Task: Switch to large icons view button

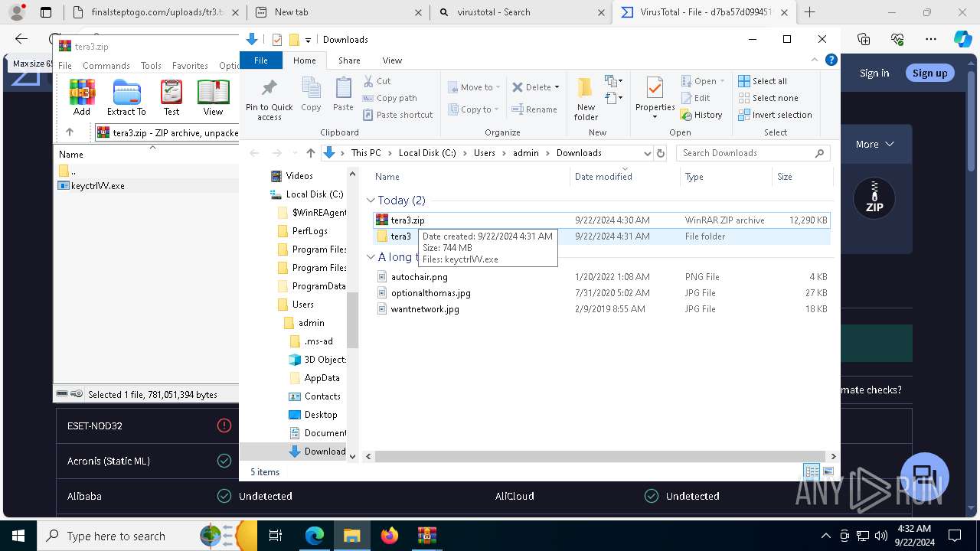Action: coord(828,471)
